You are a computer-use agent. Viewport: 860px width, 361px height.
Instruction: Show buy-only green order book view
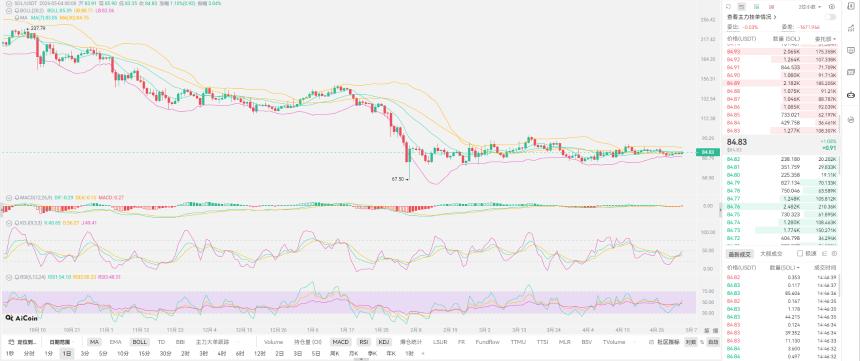(756, 7)
